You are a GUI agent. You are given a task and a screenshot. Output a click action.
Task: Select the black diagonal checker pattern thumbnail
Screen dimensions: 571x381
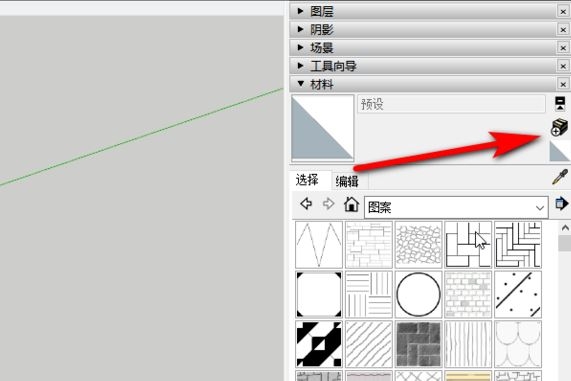pyautogui.click(x=319, y=344)
